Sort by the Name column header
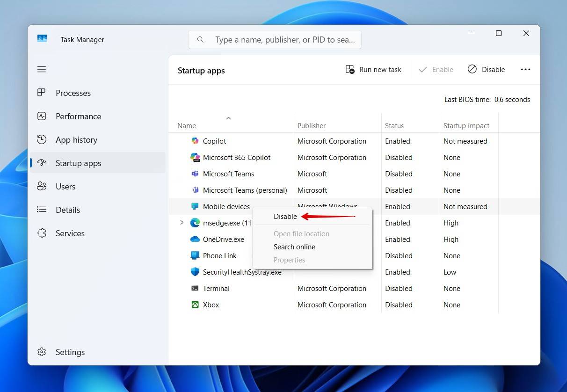The image size is (567, 392). pos(187,125)
